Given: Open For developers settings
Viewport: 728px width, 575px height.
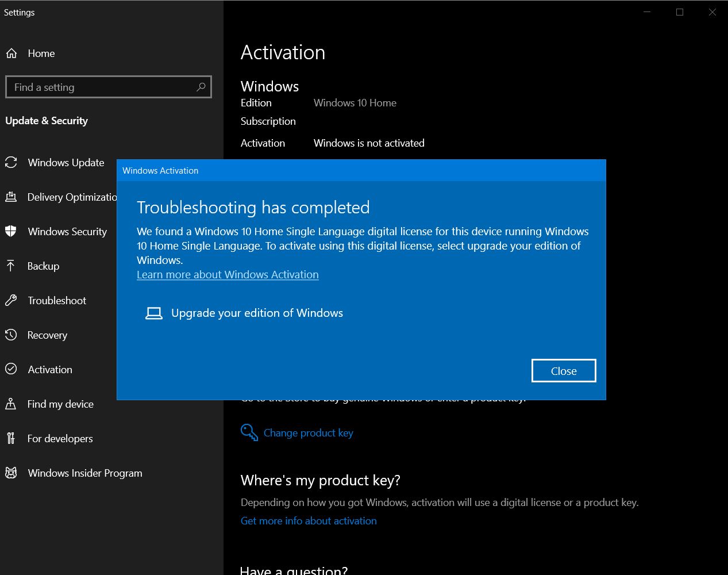Looking at the screenshot, I should click(x=60, y=439).
